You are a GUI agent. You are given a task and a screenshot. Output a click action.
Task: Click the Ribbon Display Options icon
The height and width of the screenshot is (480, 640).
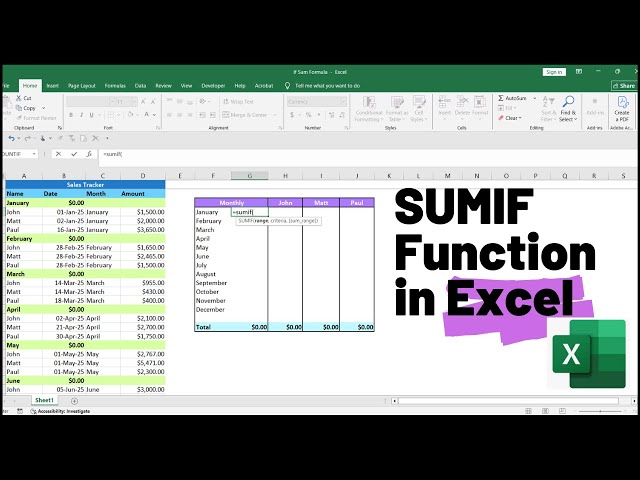[x=579, y=72]
